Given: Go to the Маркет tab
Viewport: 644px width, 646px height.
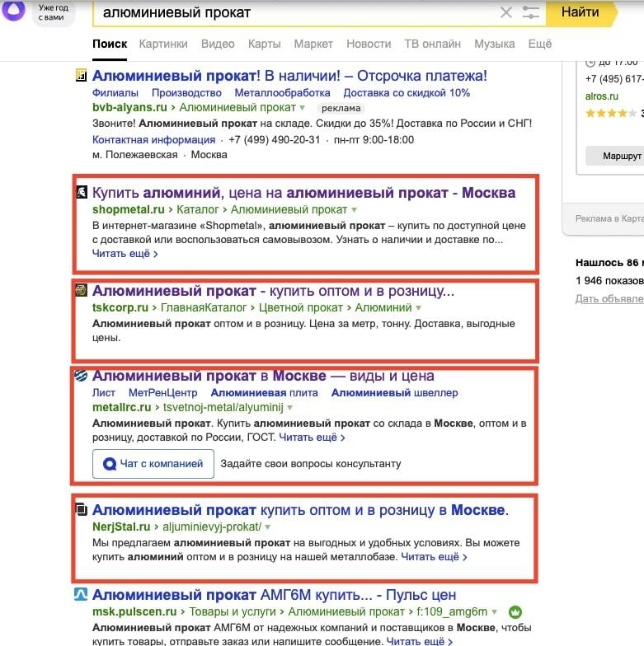Looking at the screenshot, I should point(313,44).
